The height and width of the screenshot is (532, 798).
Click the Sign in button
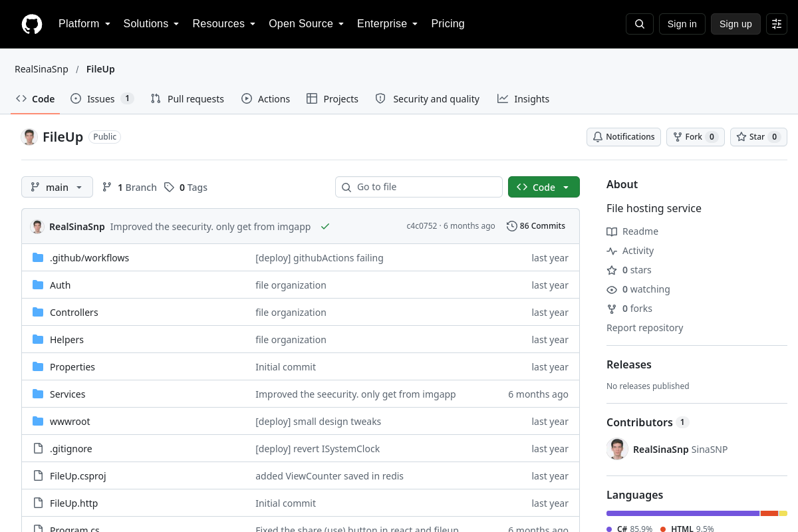(x=682, y=24)
